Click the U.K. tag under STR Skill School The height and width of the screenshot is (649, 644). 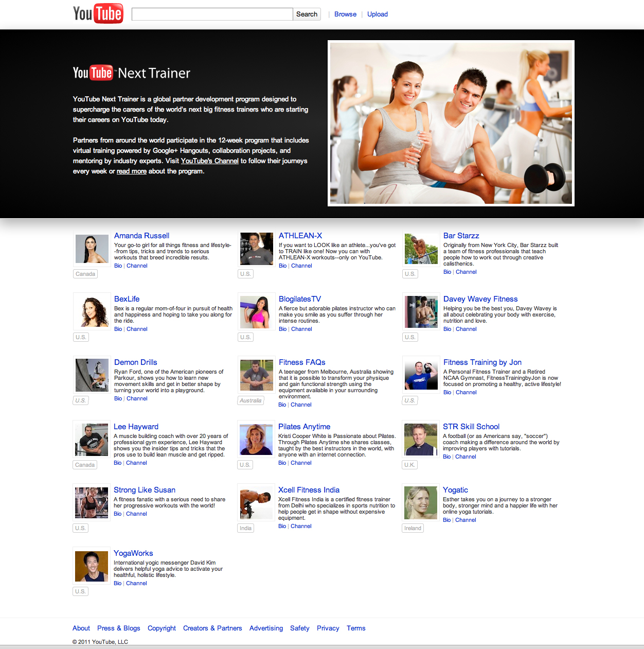tap(409, 465)
